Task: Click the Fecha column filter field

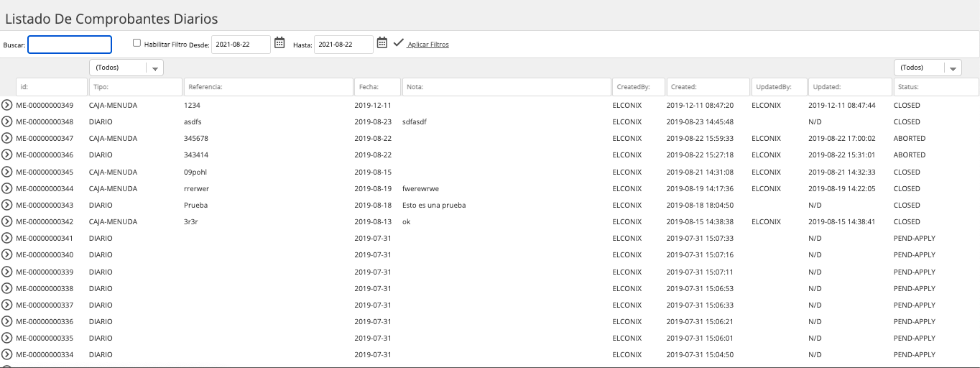Action: [377, 87]
